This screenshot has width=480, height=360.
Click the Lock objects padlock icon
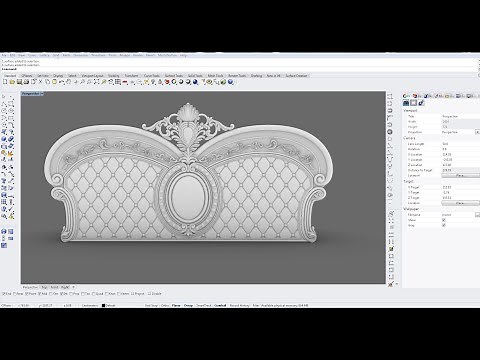pyautogui.click(x=160, y=82)
